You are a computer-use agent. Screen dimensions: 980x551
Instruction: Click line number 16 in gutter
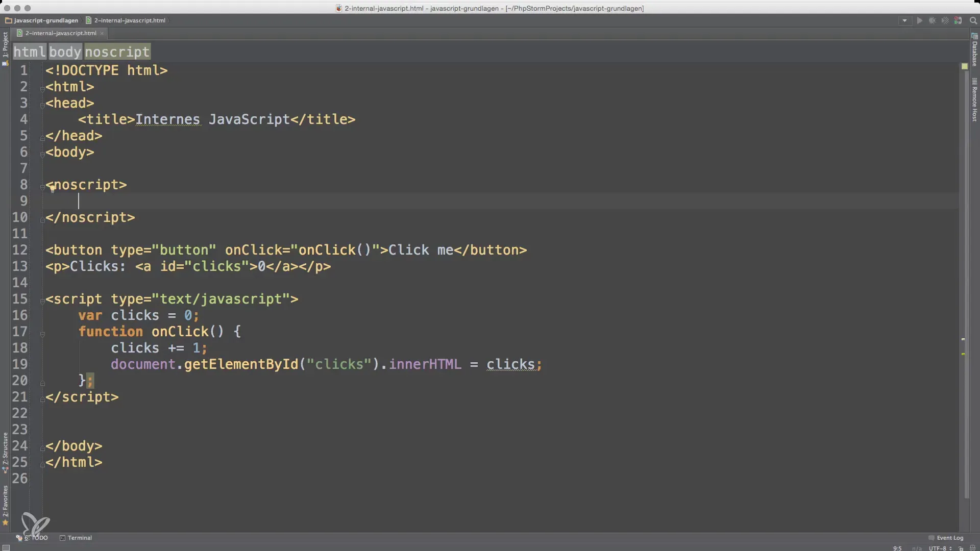click(20, 315)
